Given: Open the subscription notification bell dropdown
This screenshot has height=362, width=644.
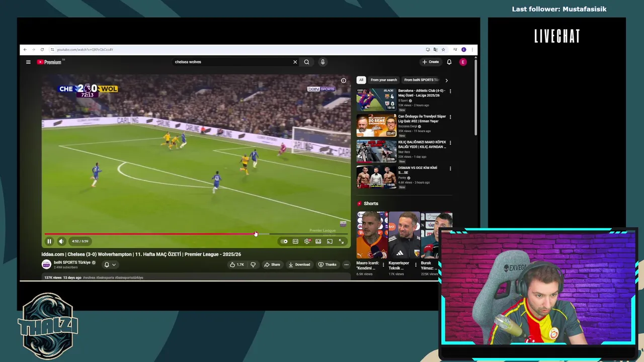Looking at the screenshot, I should click(x=110, y=264).
